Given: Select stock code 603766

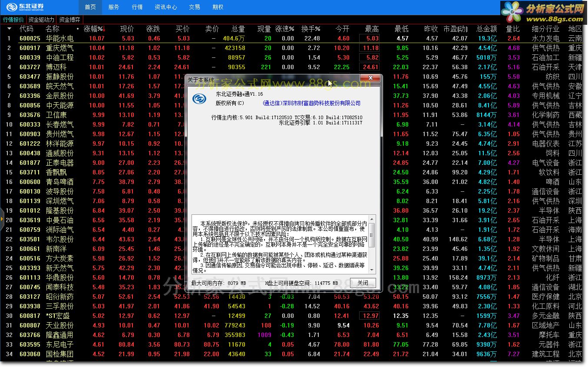Looking at the screenshot, I should (x=30, y=335).
